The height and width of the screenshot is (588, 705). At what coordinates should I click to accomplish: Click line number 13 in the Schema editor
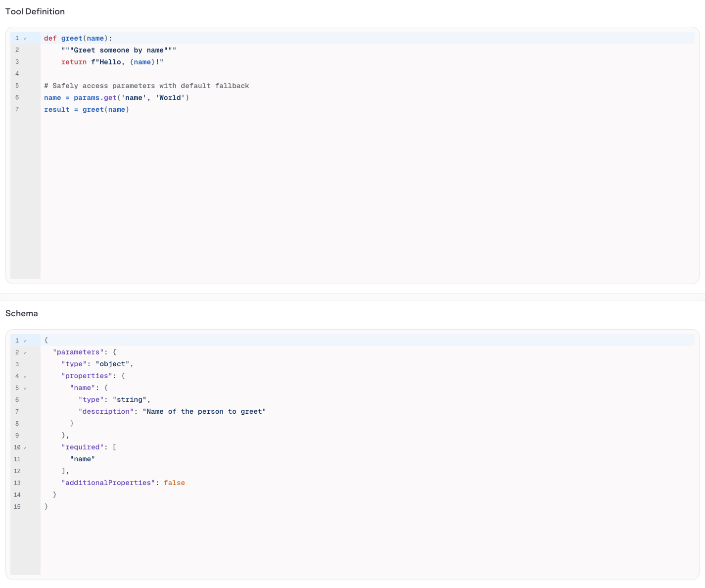[17, 483]
